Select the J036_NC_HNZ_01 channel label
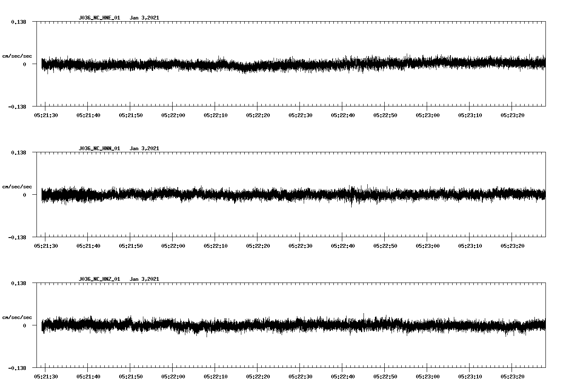576x392 pixels. click(99, 279)
